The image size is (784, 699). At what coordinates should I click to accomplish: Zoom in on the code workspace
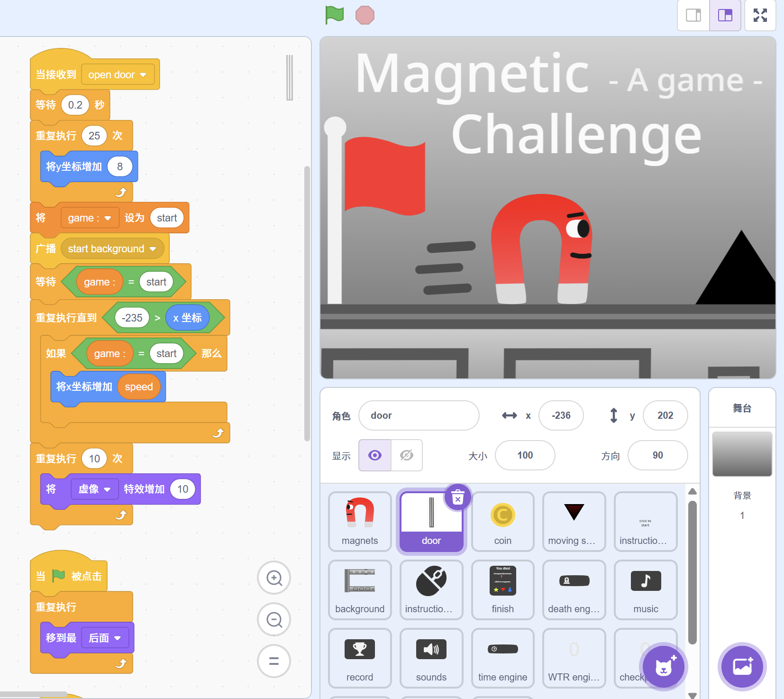coord(274,578)
